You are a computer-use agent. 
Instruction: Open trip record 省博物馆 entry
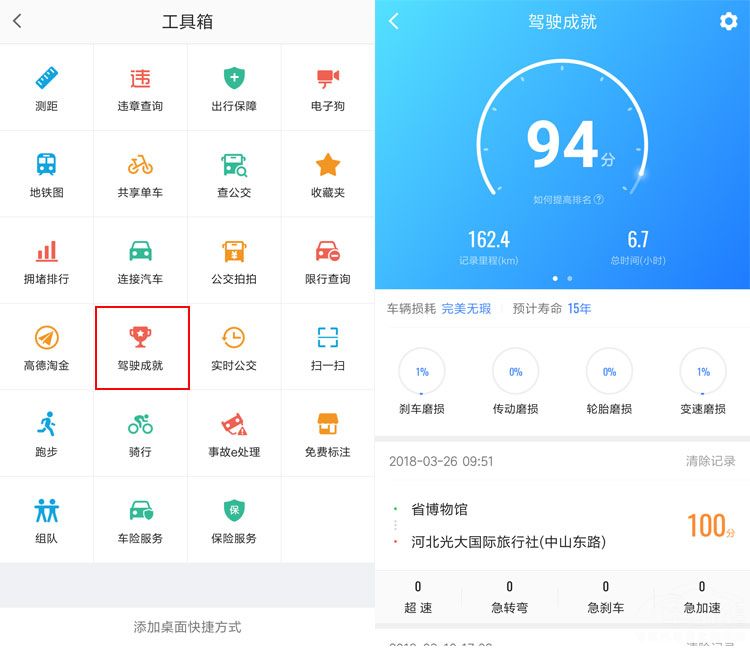pyautogui.click(x=562, y=526)
